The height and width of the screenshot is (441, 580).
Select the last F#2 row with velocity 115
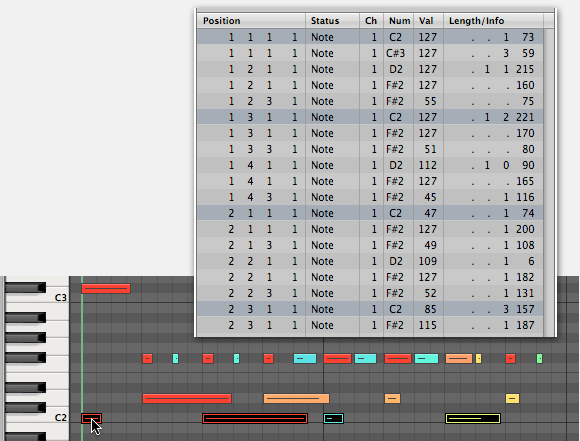[x=370, y=325]
